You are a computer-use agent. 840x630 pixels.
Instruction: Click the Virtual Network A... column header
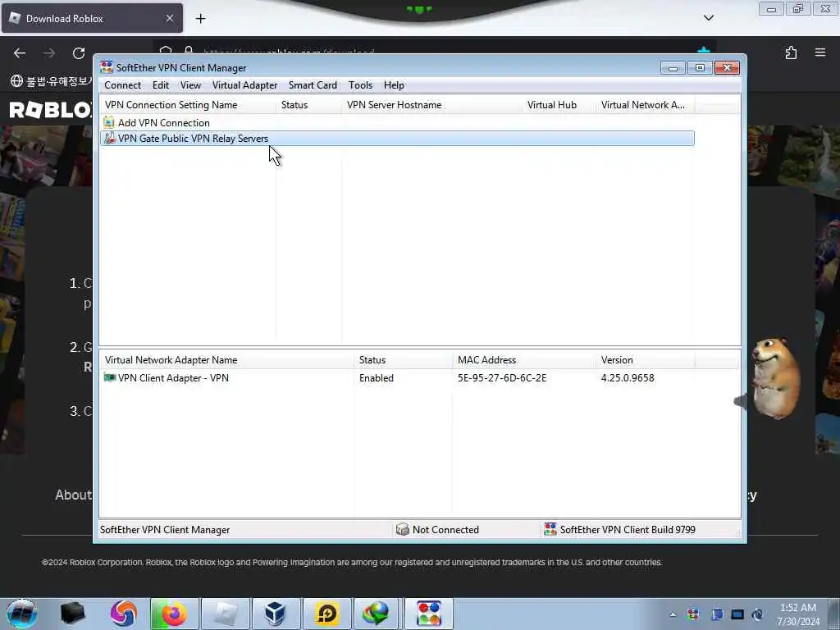645,105
